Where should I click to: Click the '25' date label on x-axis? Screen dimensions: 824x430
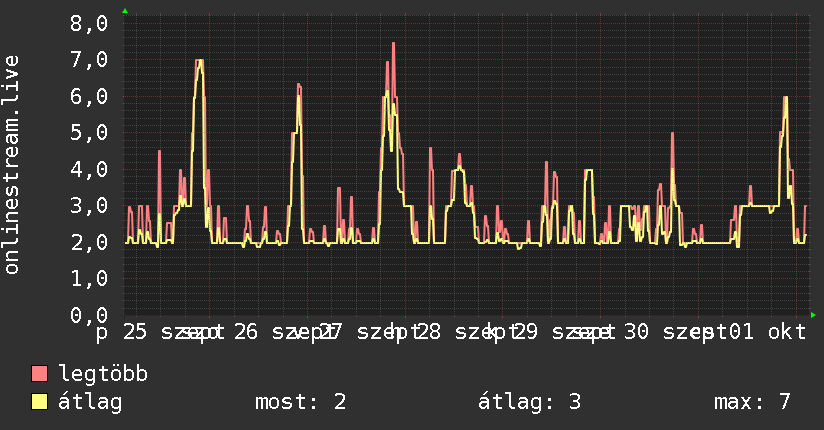135,332
